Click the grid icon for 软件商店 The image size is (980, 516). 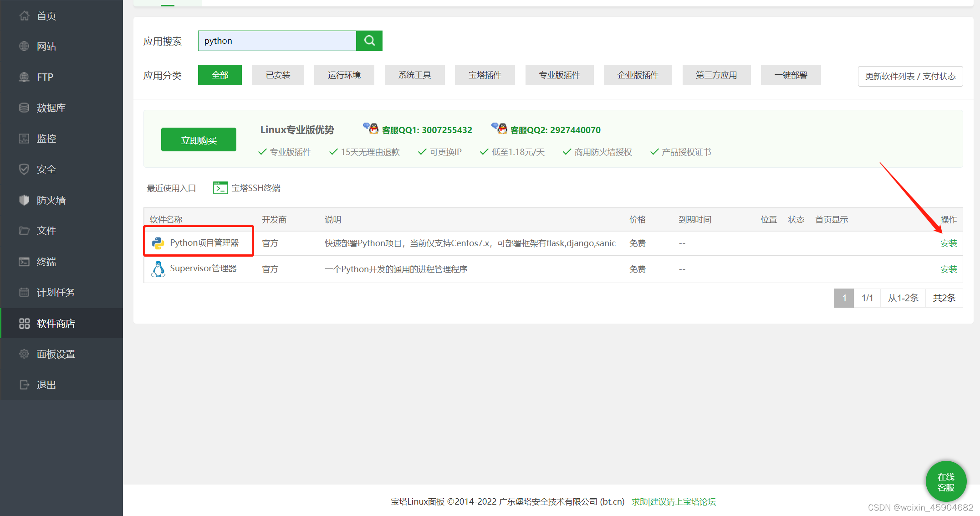point(24,323)
